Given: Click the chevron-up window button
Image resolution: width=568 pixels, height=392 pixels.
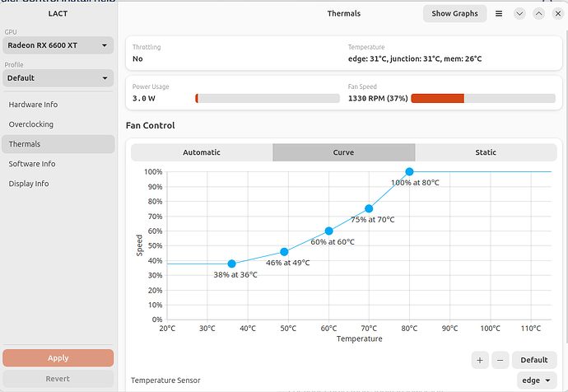Looking at the screenshot, I should [x=538, y=14].
